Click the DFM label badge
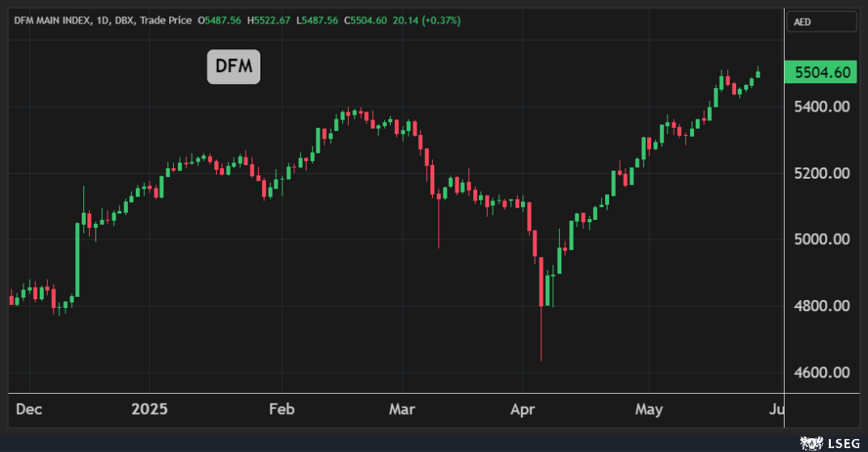The height and width of the screenshot is (452, 868). [234, 67]
